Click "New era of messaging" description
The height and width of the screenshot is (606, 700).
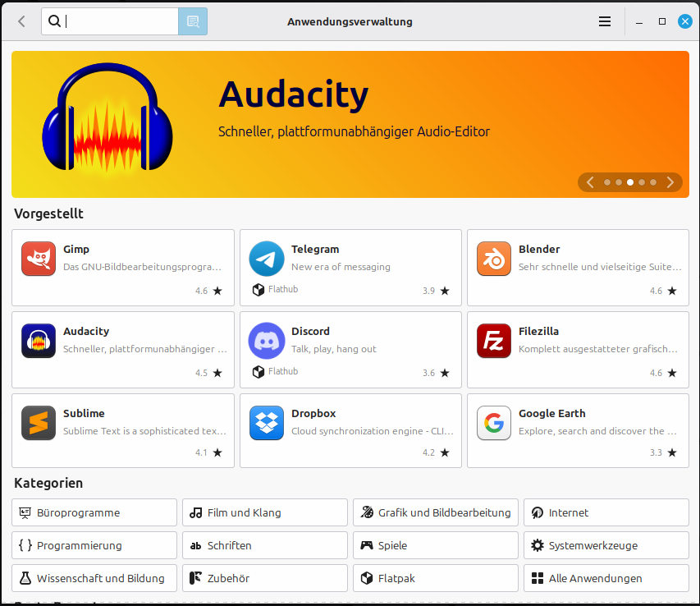point(341,267)
